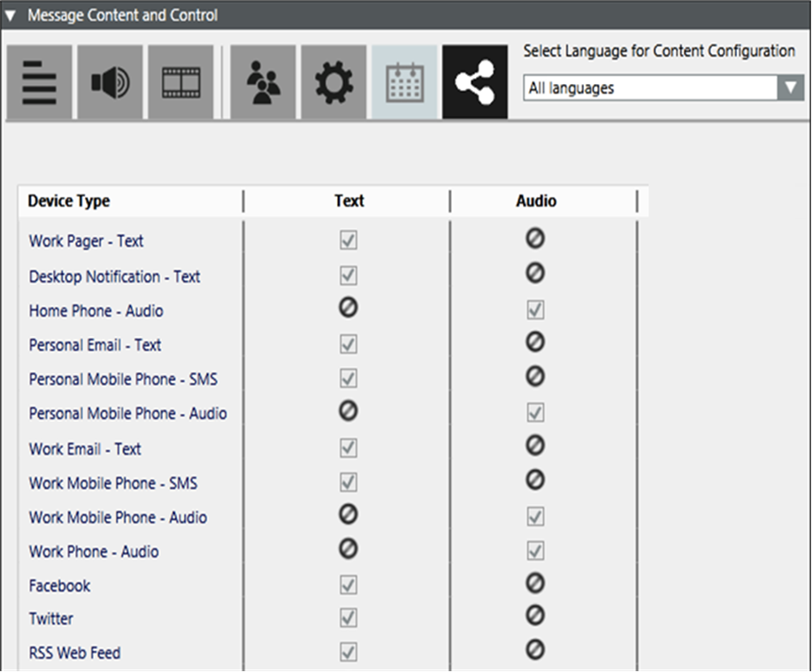This screenshot has width=812, height=672.
Task: Click the disabled Audio icon for Work Pager
Action: click(x=535, y=239)
